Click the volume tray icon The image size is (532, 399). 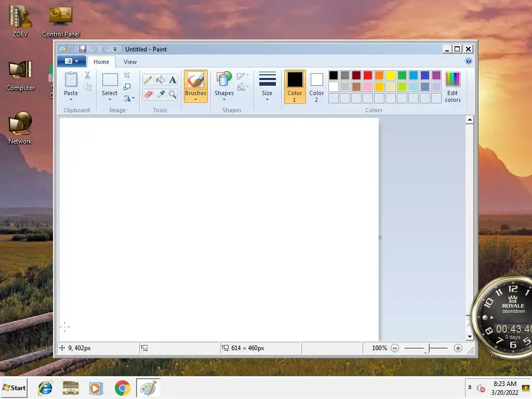point(481,388)
